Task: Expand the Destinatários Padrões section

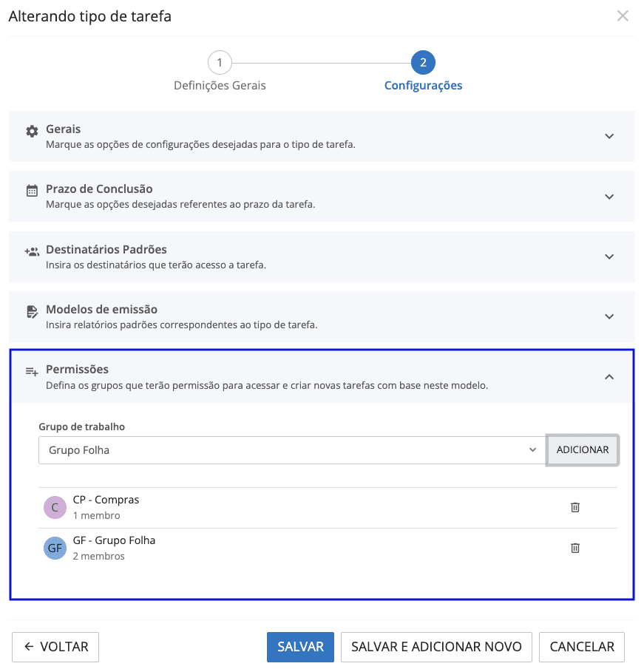Action: 609,257
